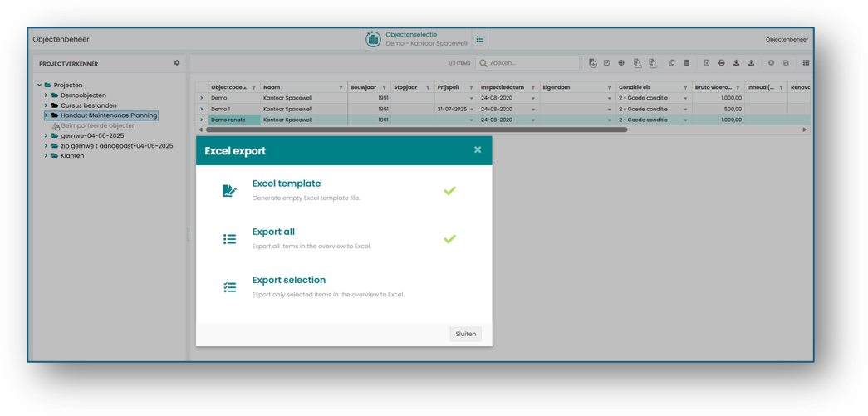Open Conditie eis dropdown for Demo 1

685,109
